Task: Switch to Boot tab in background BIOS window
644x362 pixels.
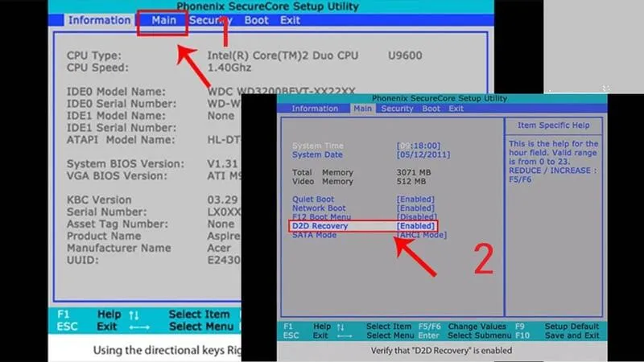Action: click(x=256, y=21)
